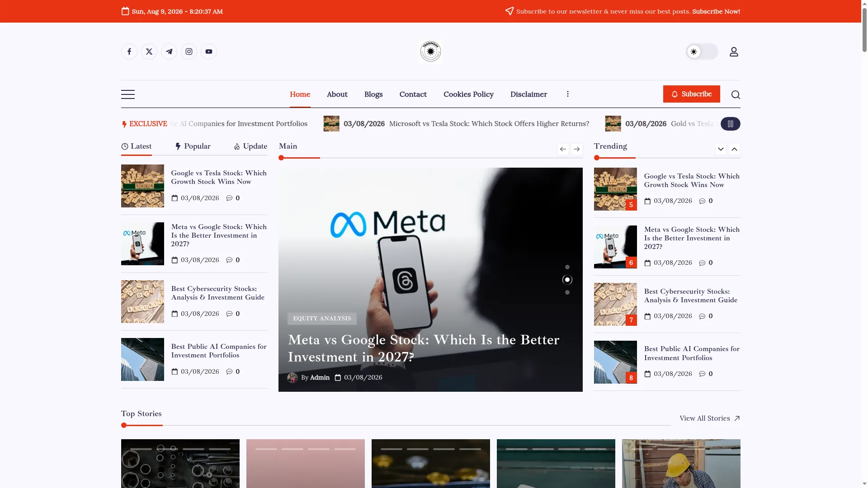Open the user account icon

[x=734, y=52]
